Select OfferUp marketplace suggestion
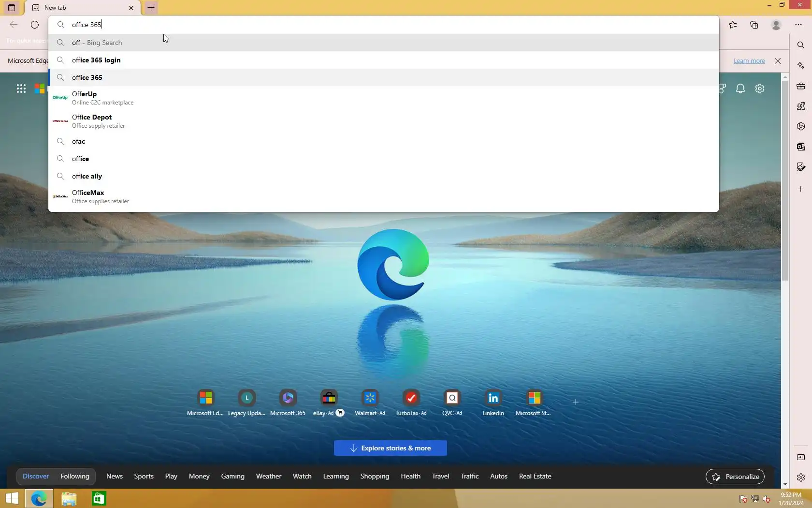 pos(384,98)
